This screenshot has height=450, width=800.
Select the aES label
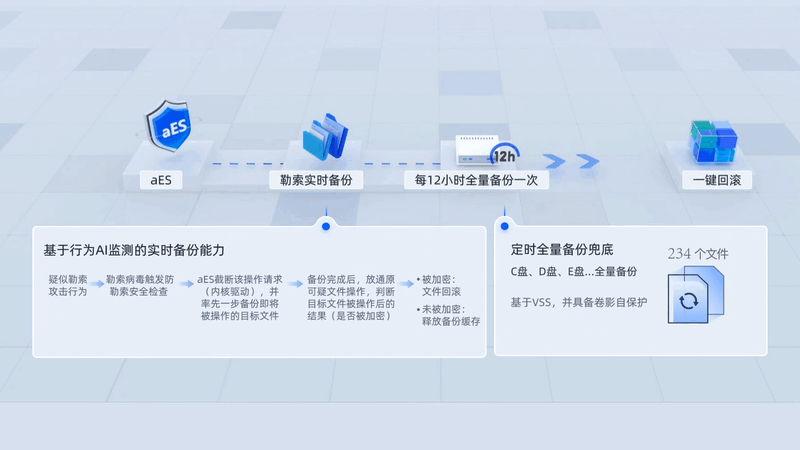(161, 180)
